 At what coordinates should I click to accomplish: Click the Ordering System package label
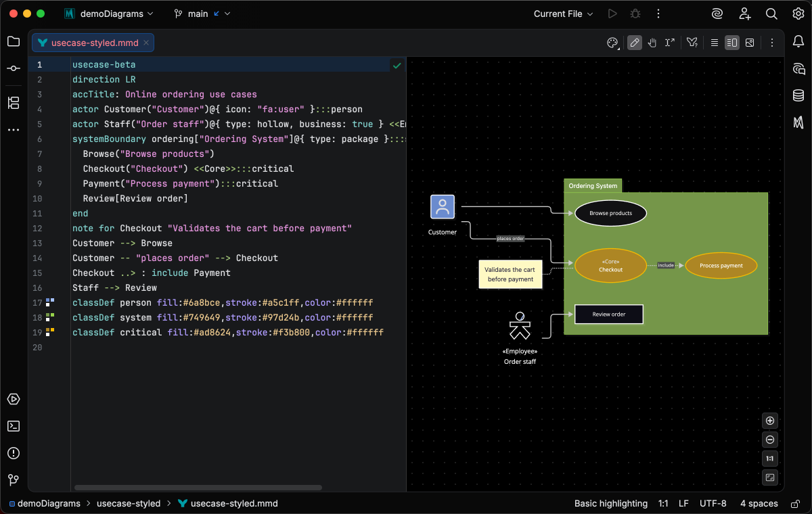pyautogui.click(x=593, y=186)
